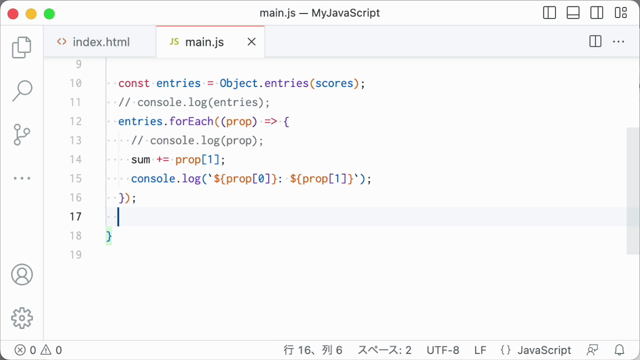Screen dimensions: 640x360
Task: Open the Search panel icon
Action: [x=22, y=91]
